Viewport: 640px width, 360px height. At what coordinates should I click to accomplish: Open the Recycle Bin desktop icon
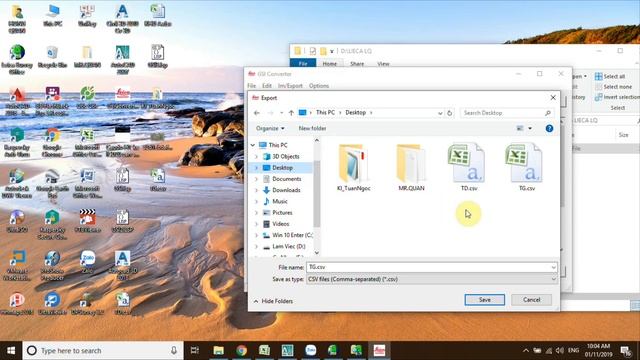tap(52, 57)
